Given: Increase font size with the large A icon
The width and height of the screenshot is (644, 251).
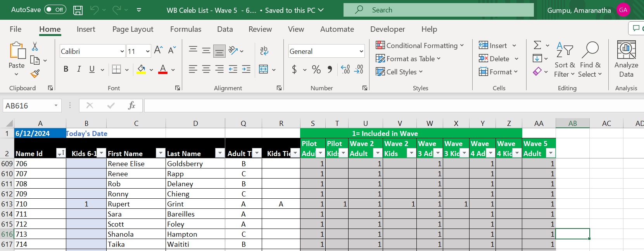Looking at the screenshot, I should coord(158,50).
